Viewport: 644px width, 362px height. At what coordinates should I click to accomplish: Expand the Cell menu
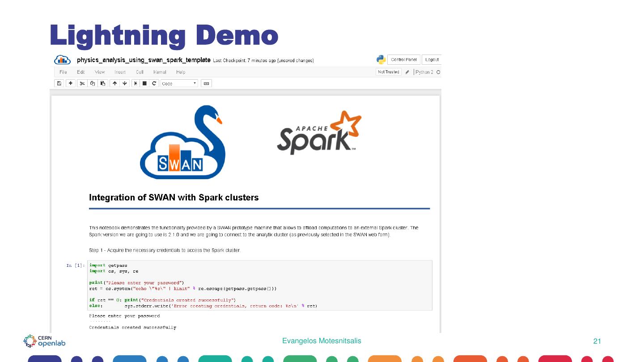140,72
